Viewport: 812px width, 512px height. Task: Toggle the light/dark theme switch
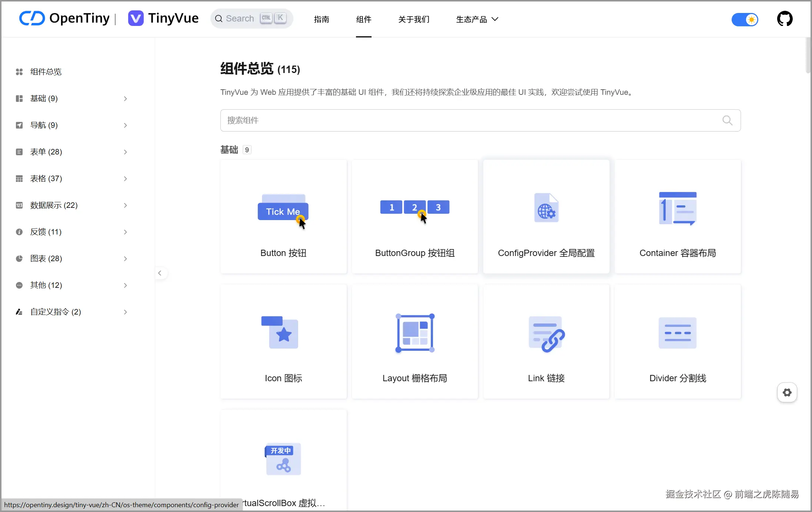tap(745, 19)
